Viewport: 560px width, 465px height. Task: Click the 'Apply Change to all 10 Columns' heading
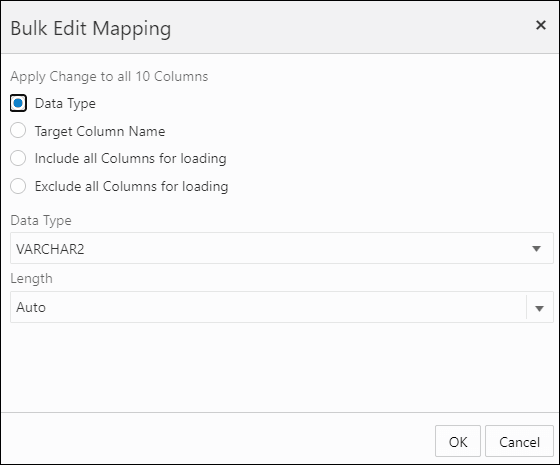109,76
